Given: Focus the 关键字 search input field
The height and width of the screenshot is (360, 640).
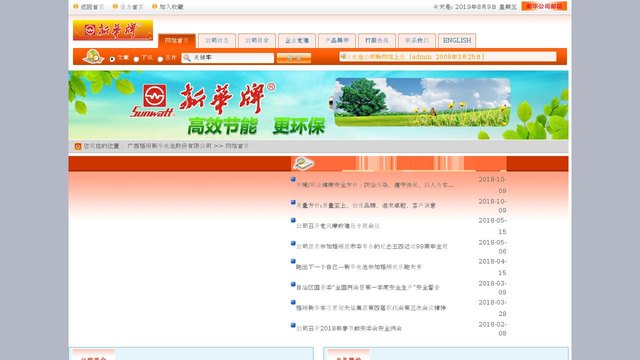Looking at the screenshot, I should click(x=228, y=58).
